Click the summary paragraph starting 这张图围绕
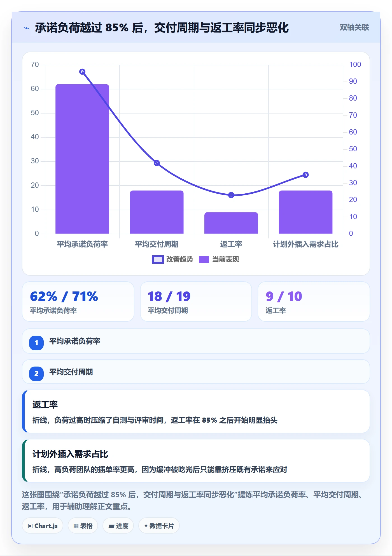The width and height of the screenshot is (392, 556). point(193,501)
